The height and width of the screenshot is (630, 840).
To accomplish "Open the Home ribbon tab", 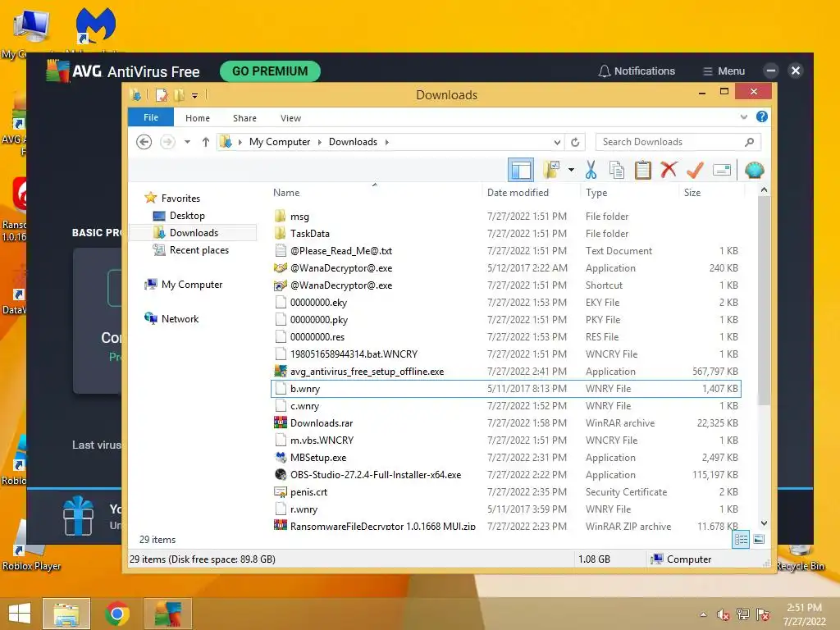I will coord(198,118).
